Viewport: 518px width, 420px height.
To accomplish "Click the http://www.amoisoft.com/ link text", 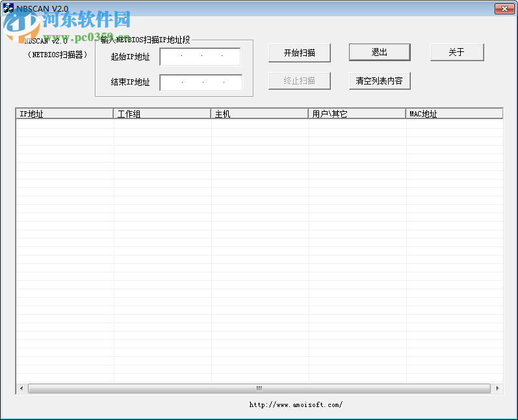I will click(x=296, y=404).
